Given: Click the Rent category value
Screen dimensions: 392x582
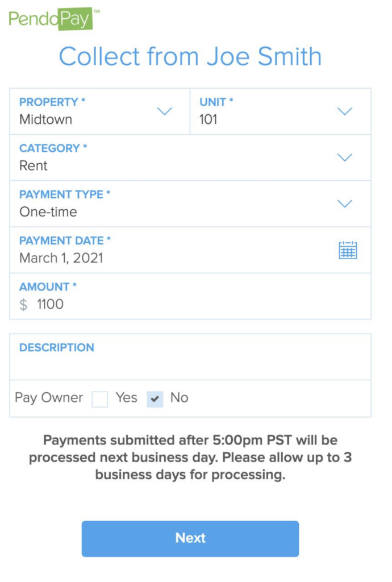Looking at the screenshot, I should (34, 165).
